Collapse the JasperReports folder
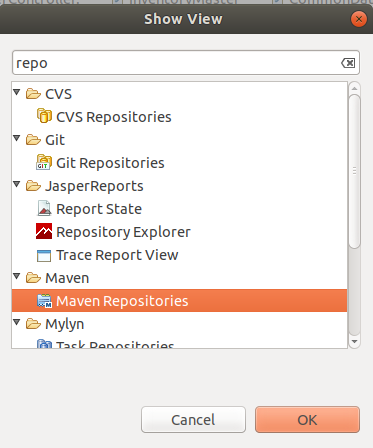Screen dimensions: 373x448 coord(17,184)
